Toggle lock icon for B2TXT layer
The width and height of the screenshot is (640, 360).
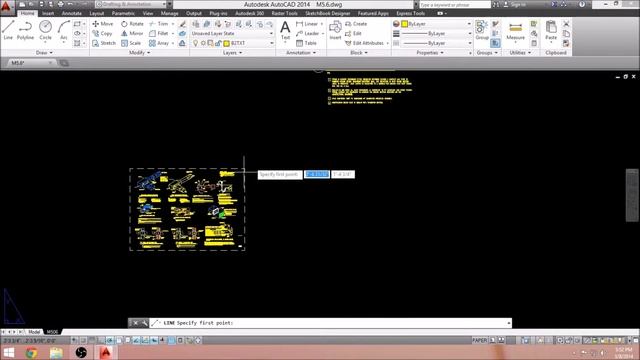coord(218,43)
